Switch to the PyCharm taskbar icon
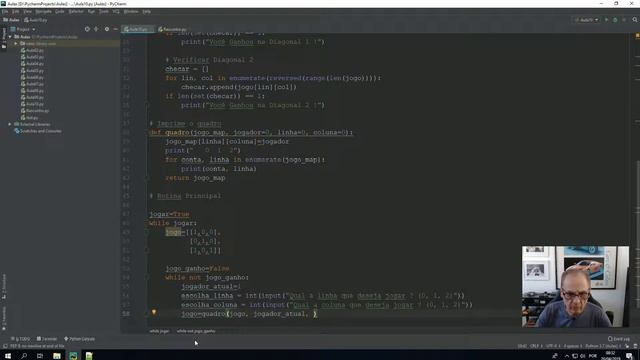The width and height of the screenshot is (640, 360). 73,356
